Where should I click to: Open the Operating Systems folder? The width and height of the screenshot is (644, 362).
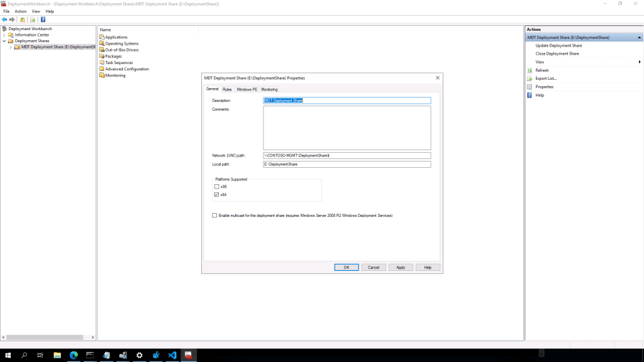(x=122, y=43)
